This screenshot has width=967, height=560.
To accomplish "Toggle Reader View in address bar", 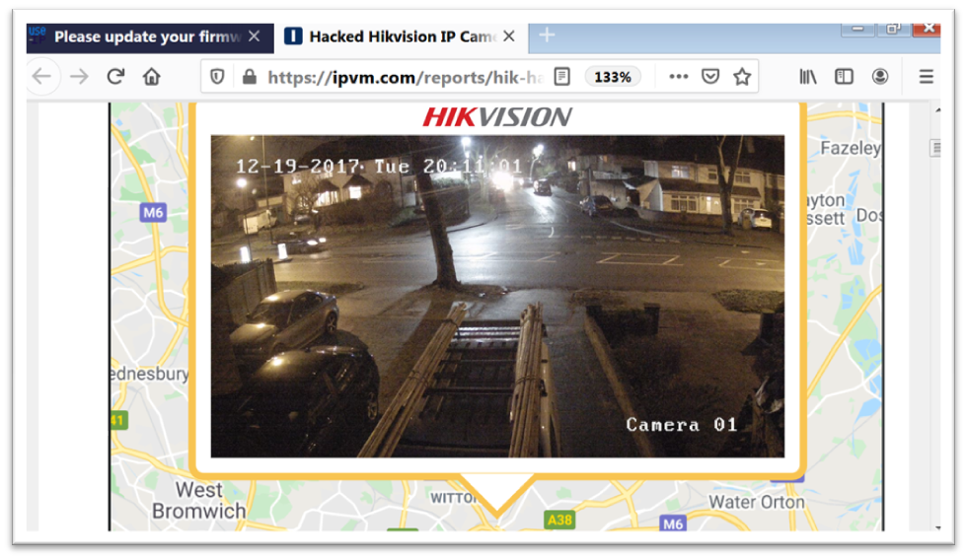I will (561, 77).
